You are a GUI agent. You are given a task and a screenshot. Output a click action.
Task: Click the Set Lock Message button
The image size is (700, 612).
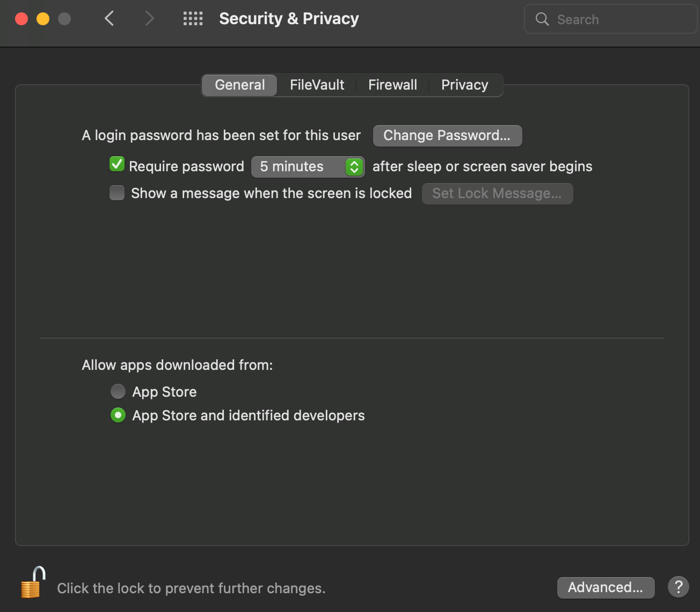tap(497, 193)
